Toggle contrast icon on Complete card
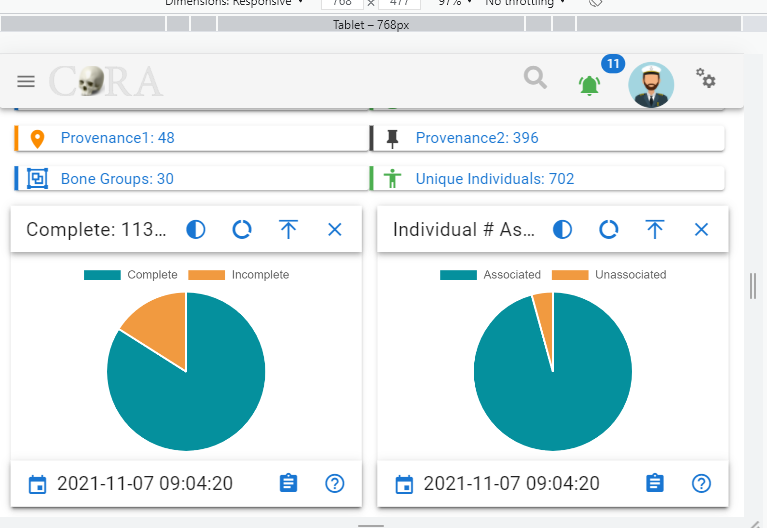The height and width of the screenshot is (528, 767). (x=196, y=230)
